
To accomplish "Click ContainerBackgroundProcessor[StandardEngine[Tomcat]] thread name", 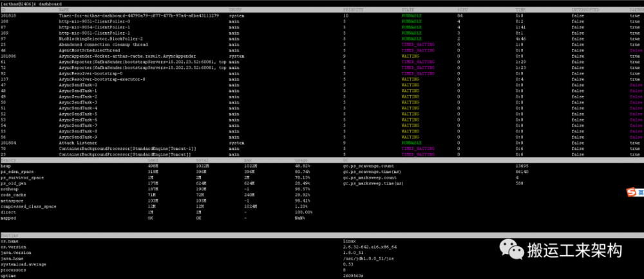I will [x=125, y=154].
